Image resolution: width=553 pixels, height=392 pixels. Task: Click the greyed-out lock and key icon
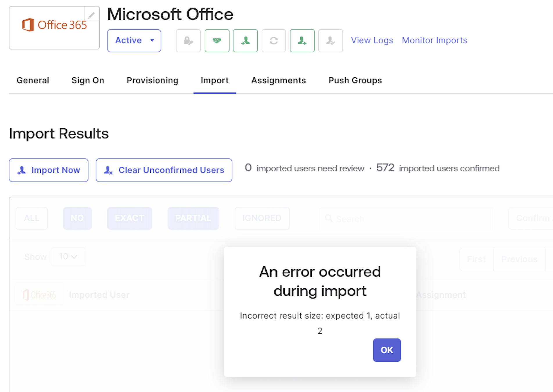point(188,41)
